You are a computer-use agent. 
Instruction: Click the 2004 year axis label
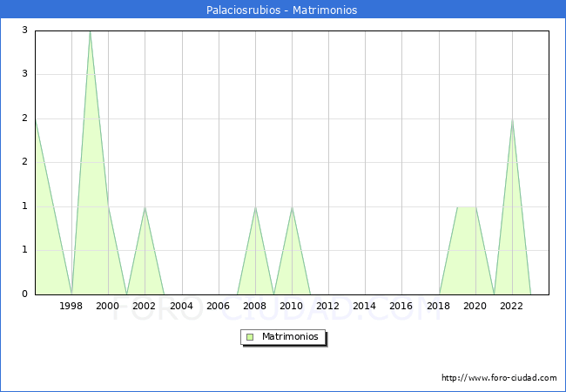181,306
